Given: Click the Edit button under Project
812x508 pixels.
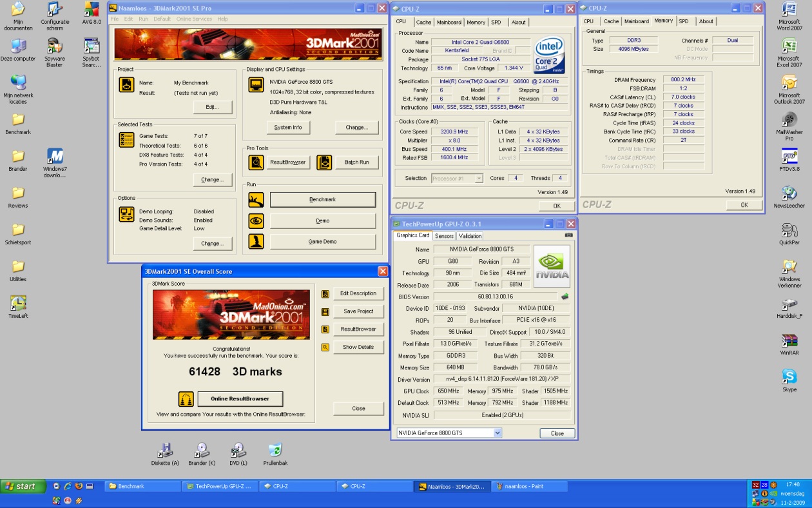Looking at the screenshot, I should tap(212, 107).
